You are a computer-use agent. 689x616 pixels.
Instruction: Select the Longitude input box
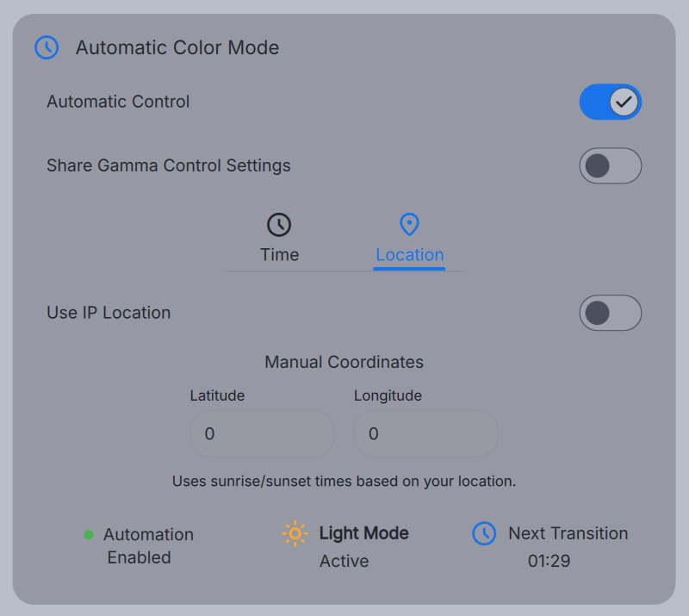point(425,433)
